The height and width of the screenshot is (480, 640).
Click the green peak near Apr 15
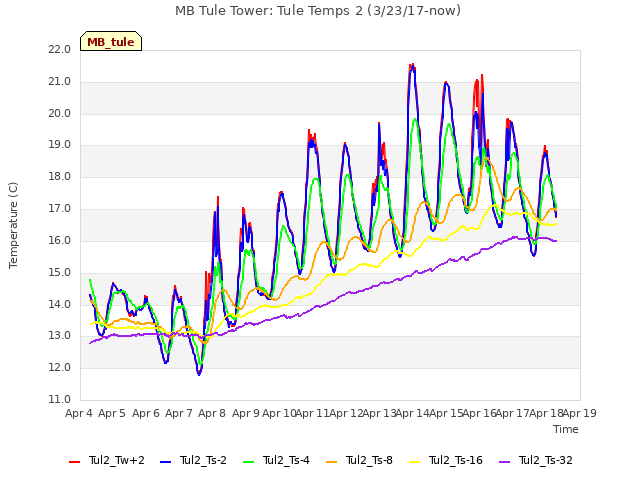(x=449, y=124)
